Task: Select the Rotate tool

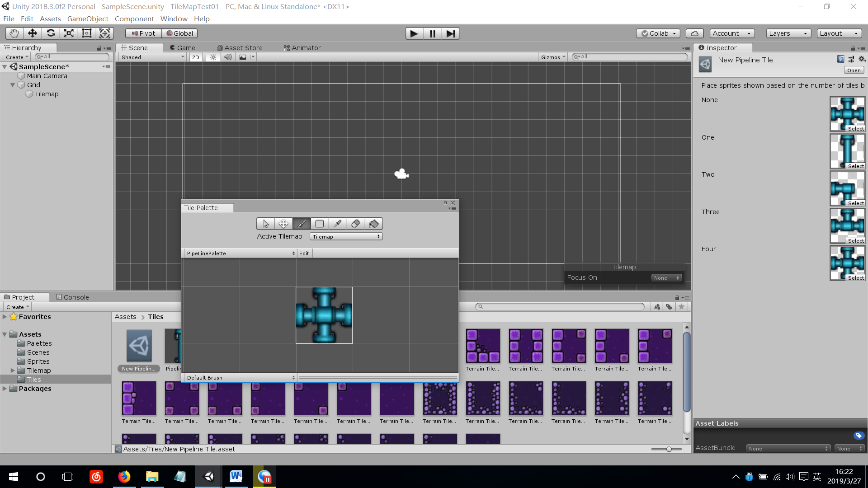Action: (x=51, y=33)
